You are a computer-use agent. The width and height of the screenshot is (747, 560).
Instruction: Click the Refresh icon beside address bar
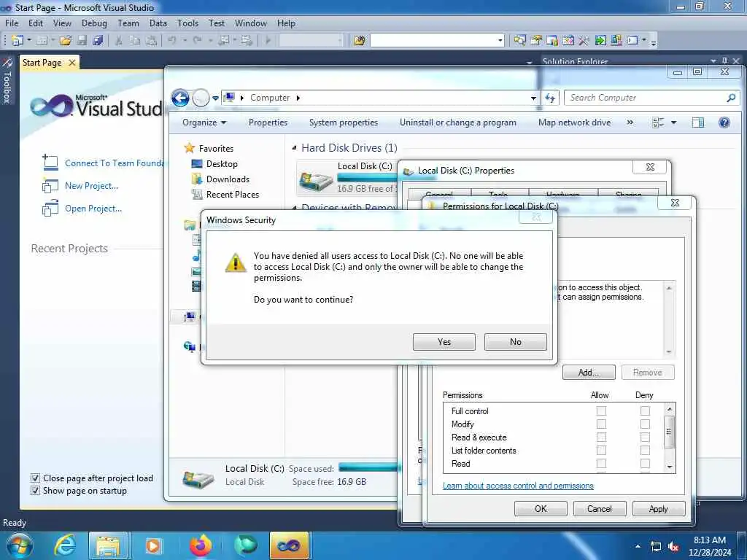tap(550, 98)
